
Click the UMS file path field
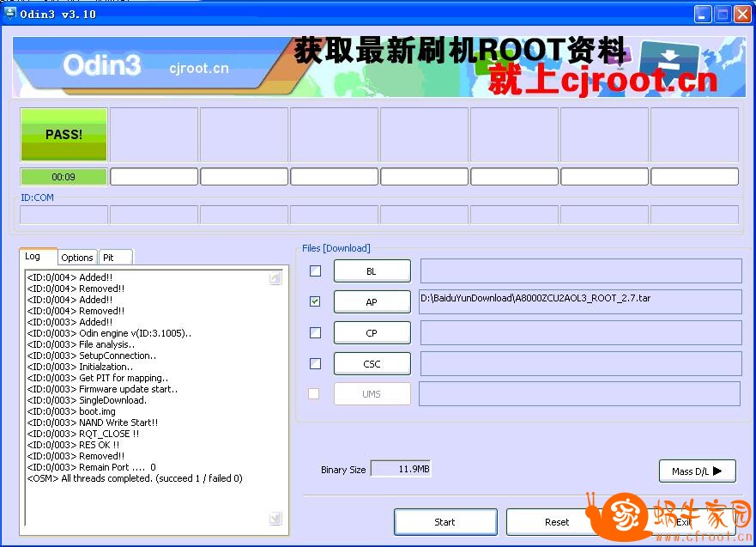pos(579,394)
